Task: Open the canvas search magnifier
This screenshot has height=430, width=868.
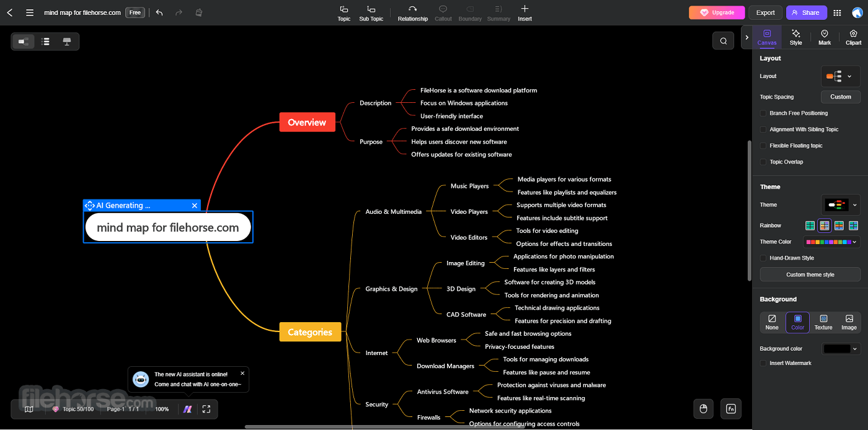Action: click(x=724, y=42)
